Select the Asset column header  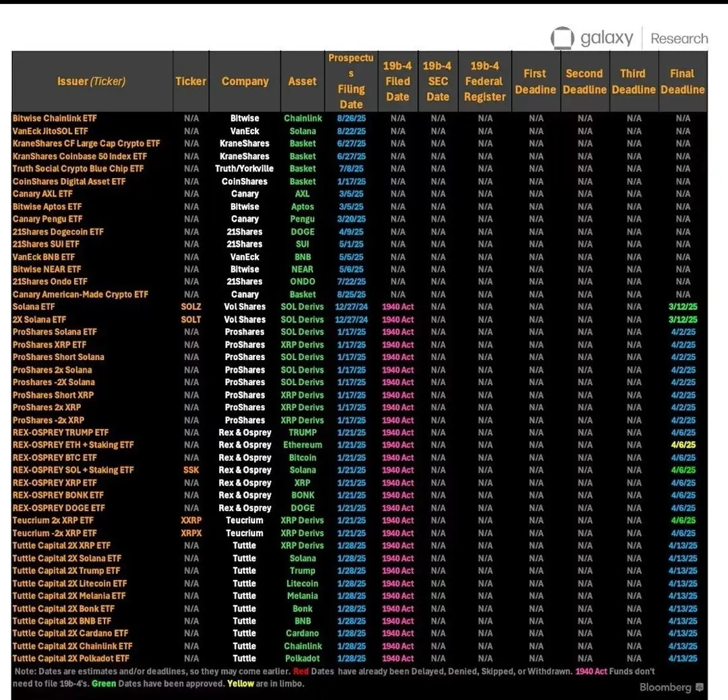point(302,82)
